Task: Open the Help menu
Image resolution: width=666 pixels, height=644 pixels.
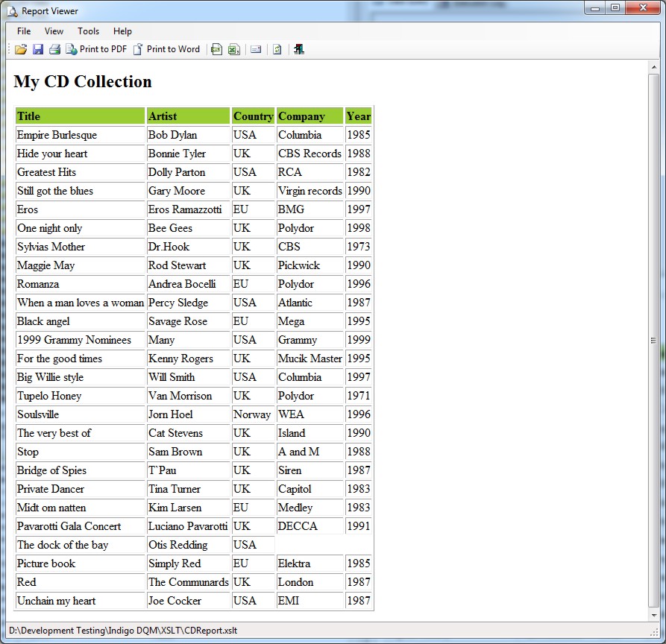Action: pyautogui.click(x=122, y=31)
